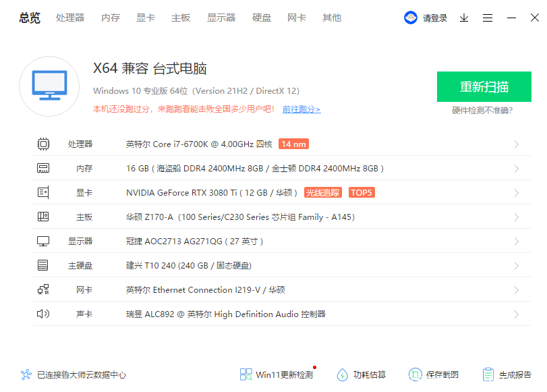Click the graphics card icon

[x=43, y=192]
